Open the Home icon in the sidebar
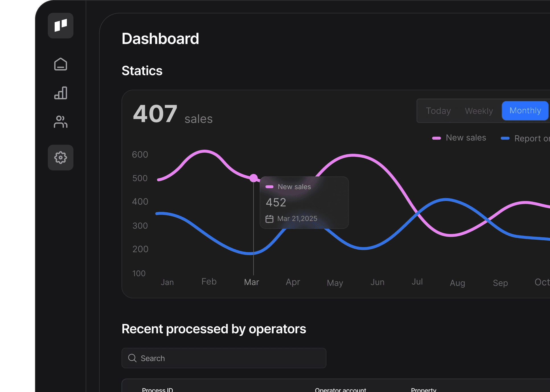Screen dimensions: 550x392 (60, 64)
